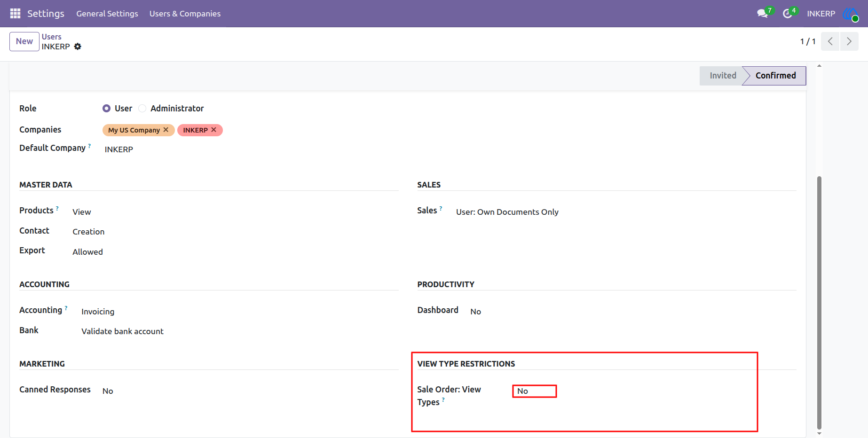Image resolution: width=868 pixels, height=438 pixels.
Task: Go to the previous record arrow
Action: 830,41
